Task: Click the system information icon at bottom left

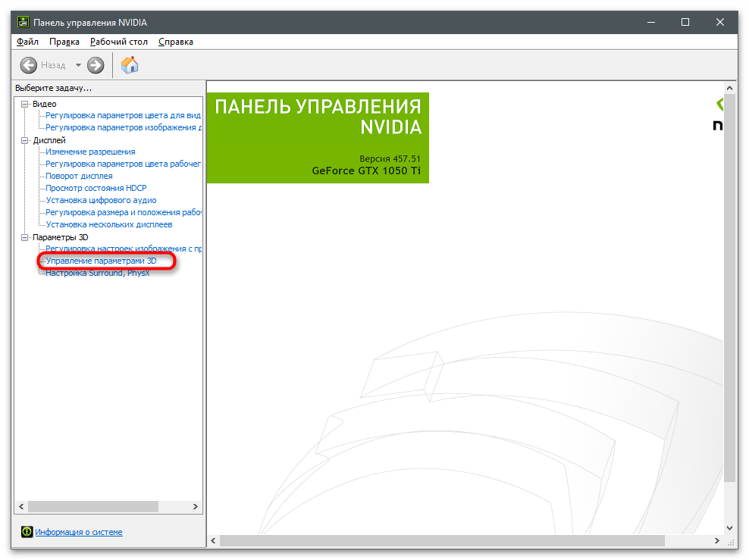Action: [x=27, y=532]
